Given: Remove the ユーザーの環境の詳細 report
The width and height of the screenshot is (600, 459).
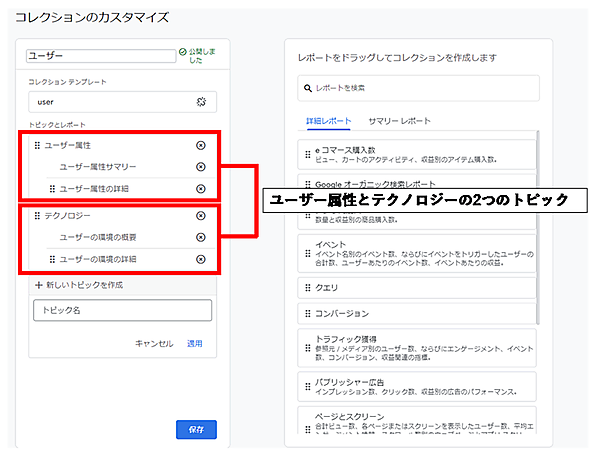Looking at the screenshot, I should (x=201, y=260).
